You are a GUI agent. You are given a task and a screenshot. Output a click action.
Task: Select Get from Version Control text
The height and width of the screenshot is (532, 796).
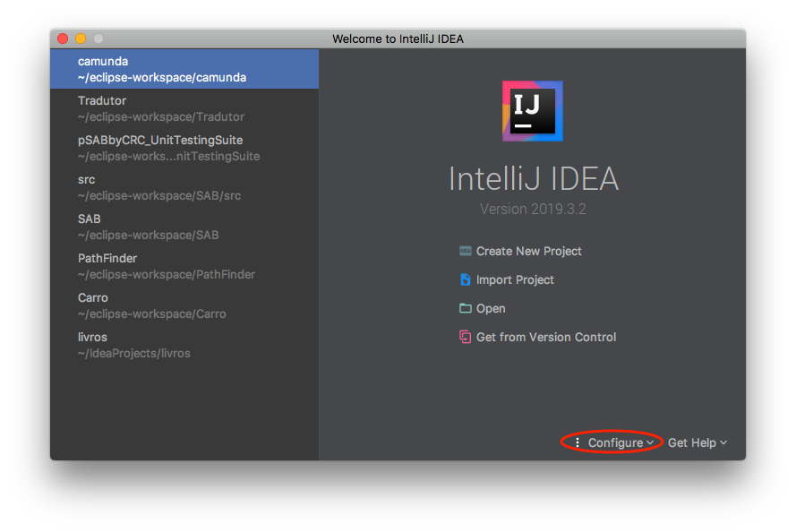546,338
